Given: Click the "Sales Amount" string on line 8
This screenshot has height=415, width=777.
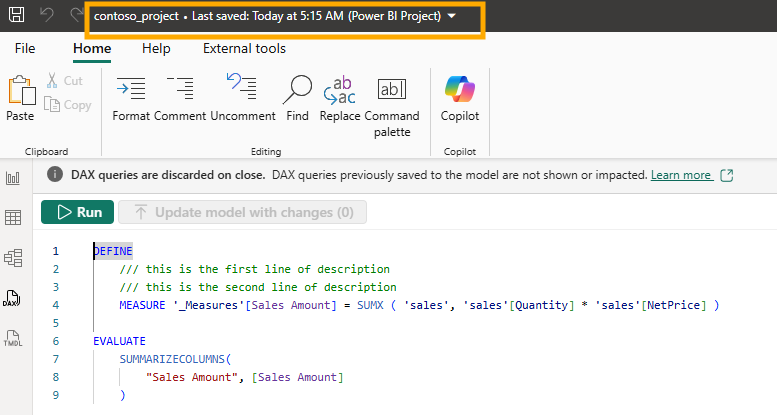Looking at the screenshot, I should point(192,377).
